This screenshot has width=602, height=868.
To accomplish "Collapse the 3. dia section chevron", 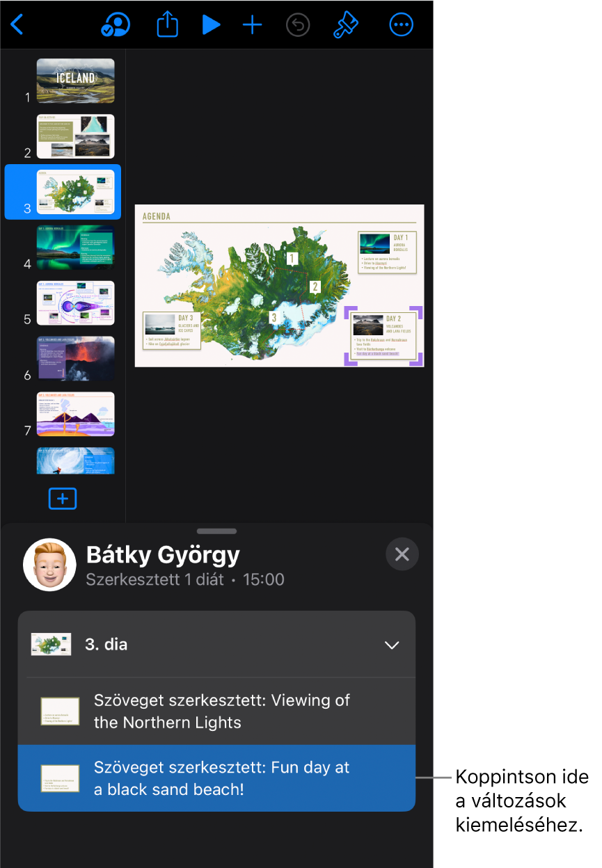I will point(393,645).
